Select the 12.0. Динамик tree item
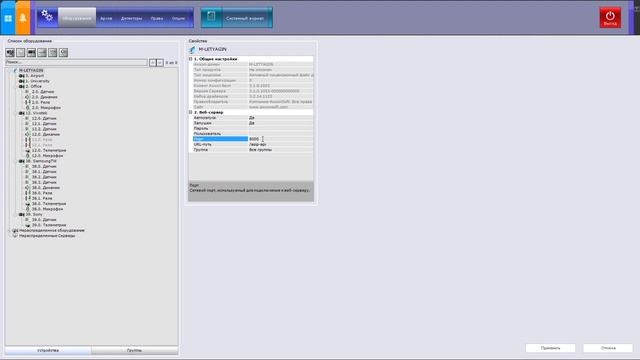The width and height of the screenshot is (640, 360). (x=46, y=134)
